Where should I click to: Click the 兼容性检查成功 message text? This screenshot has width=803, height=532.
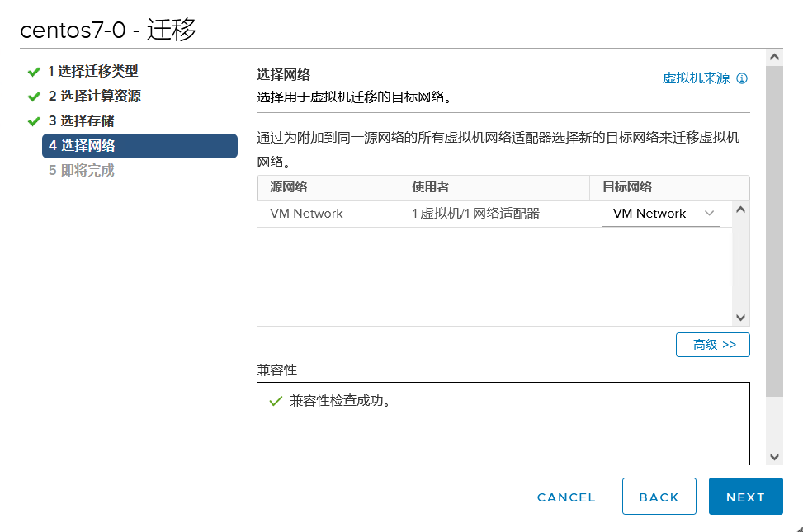[341, 401]
